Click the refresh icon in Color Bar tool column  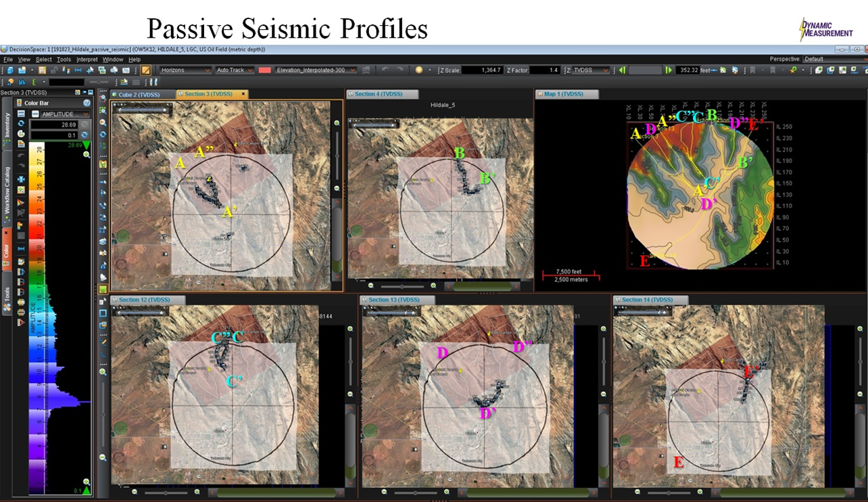click(x=21, y=124)
